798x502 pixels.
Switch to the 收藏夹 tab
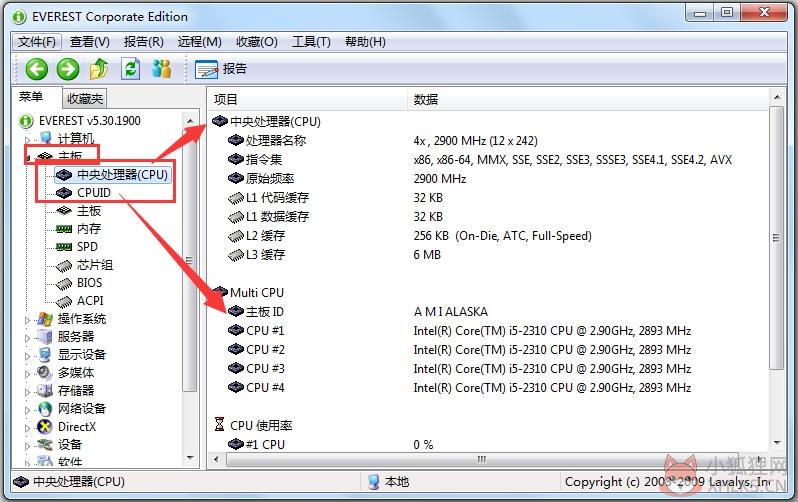85,98
